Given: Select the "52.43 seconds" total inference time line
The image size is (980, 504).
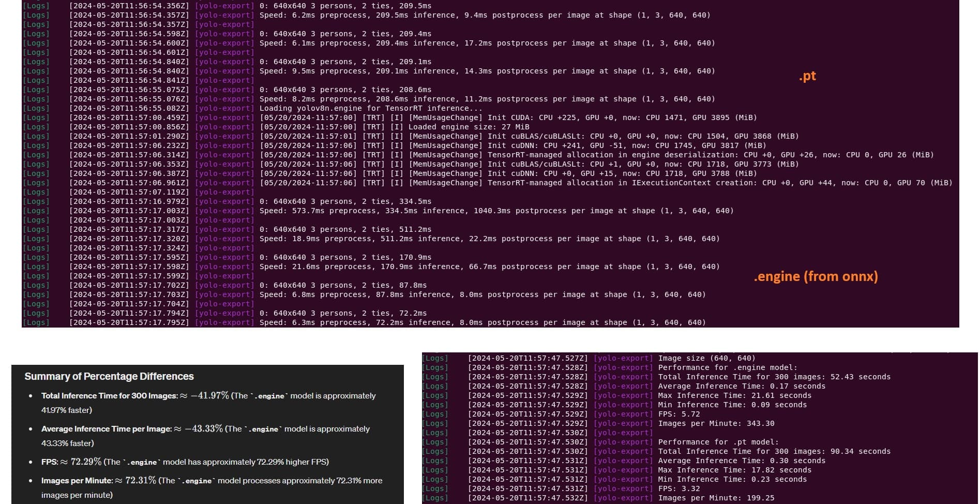Looking at the screenshot, I should (x=774, y=377).
